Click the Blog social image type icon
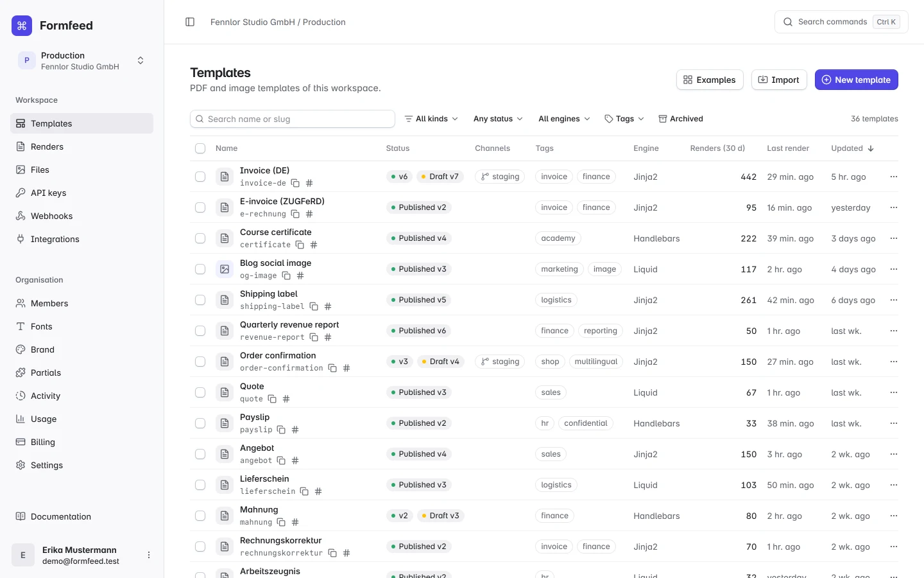 [225, 269]
